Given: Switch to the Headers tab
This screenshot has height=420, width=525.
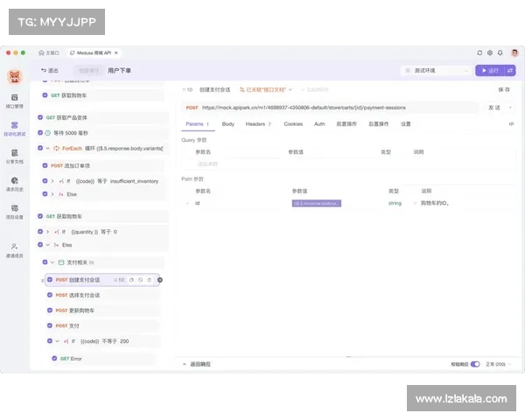Looking at the screenshot, I should [x=258, y=124].
